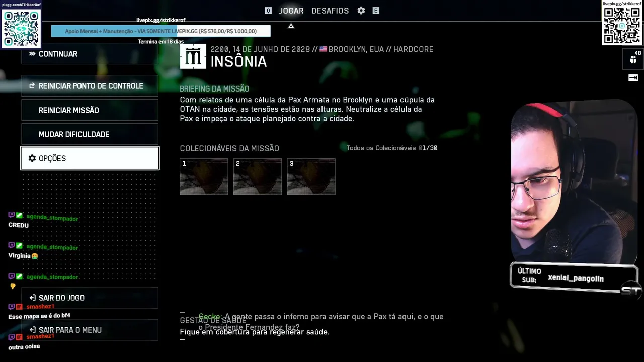This screenshot has height=362, width=644.
Task: Open the OPÇÕES menu entry
Action: [90, 158]
